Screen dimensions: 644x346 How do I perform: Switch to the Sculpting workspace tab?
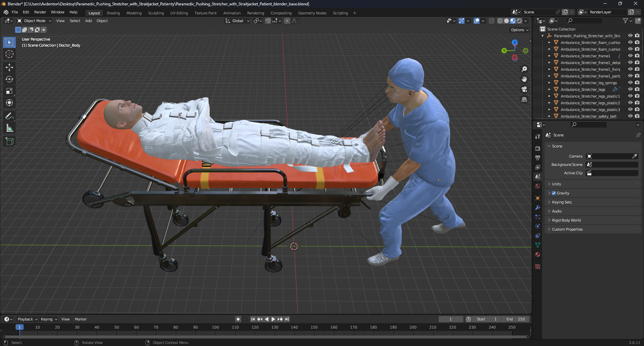(156, 13)
